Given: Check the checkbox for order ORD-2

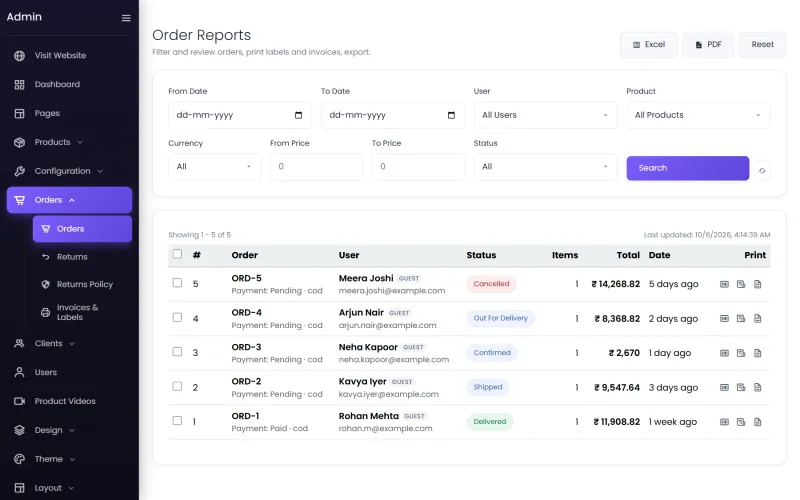Looking at the screenshot, I should pos(177,386).
